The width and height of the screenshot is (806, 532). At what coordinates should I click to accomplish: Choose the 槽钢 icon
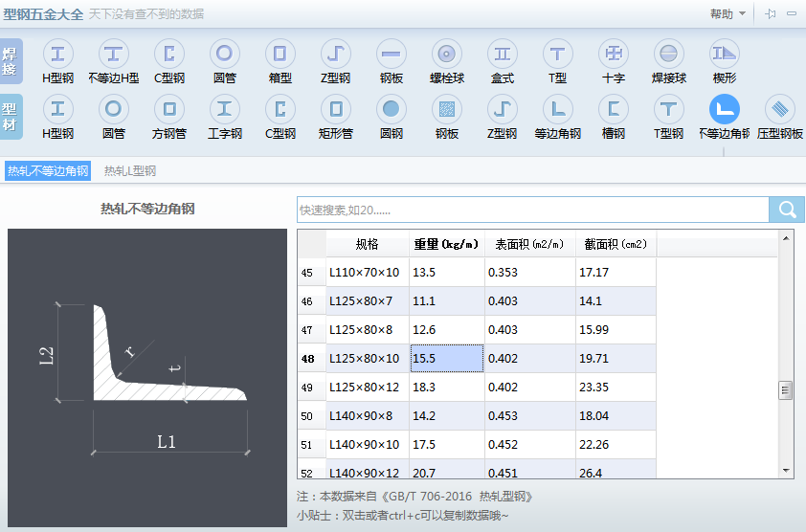(614, 109)
